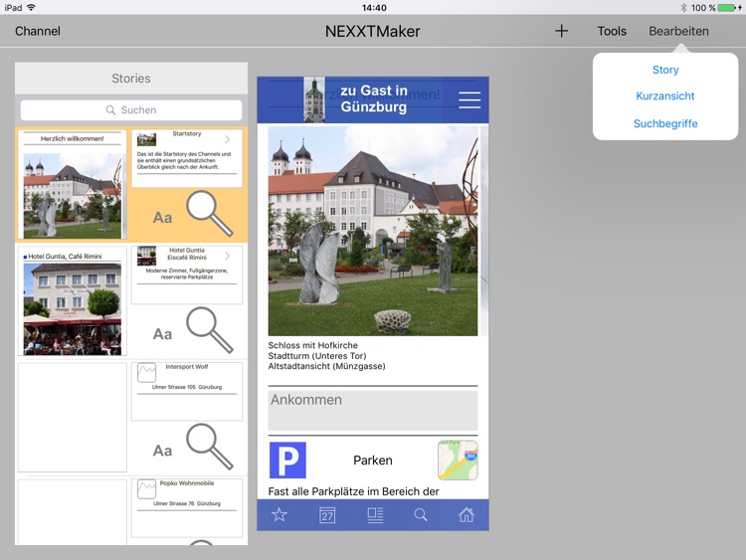The width and height of the screenshot is (746, 560).
Task: Click Aa text icon of Startstory
Action: click(x=162, y=218)
